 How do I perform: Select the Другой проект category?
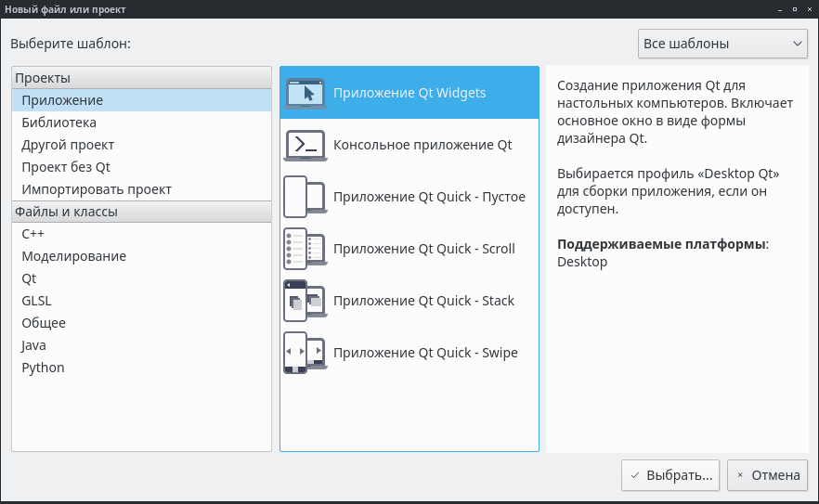point(68,145)
